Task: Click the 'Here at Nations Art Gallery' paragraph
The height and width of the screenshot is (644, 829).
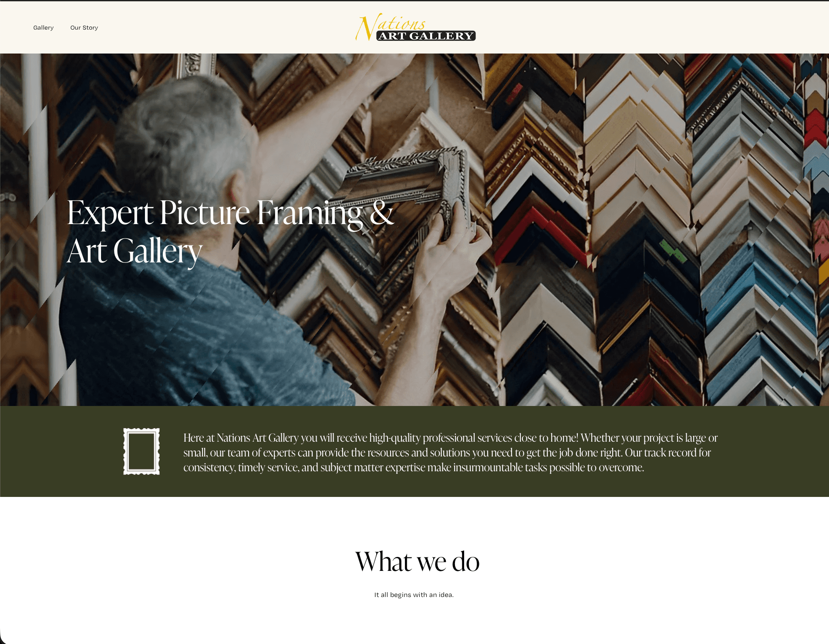Action: coord(450,453)
